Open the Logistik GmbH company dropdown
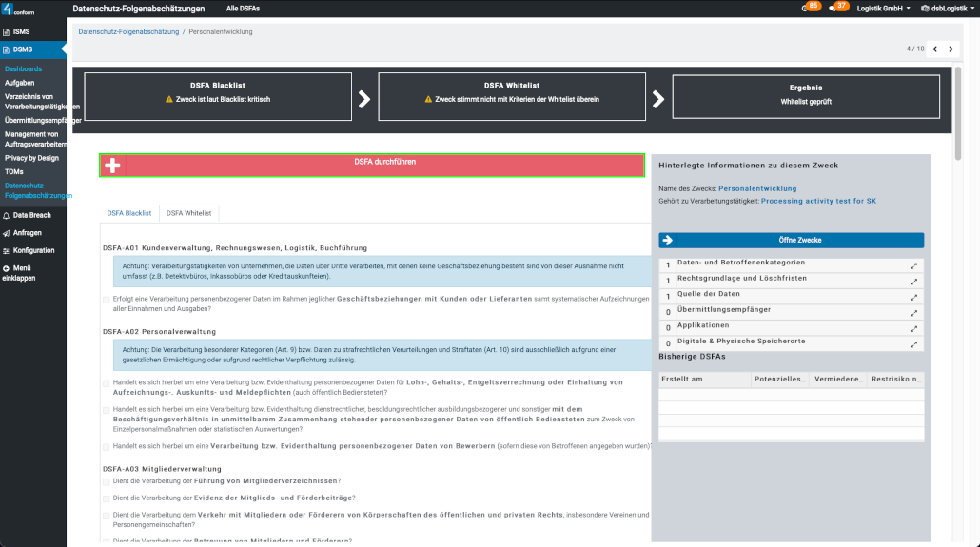980x547 pixels. [x=882, y=8]
